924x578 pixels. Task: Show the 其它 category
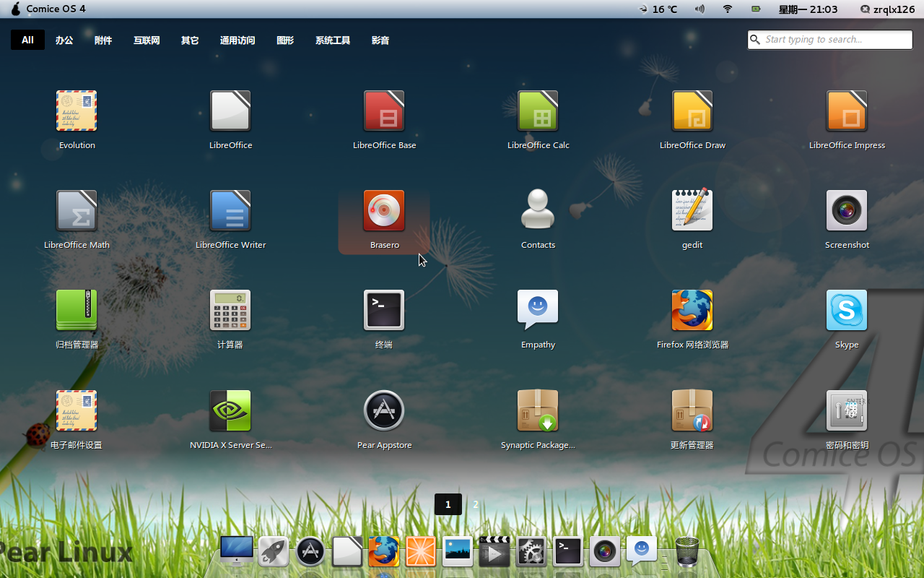point(190,40)
